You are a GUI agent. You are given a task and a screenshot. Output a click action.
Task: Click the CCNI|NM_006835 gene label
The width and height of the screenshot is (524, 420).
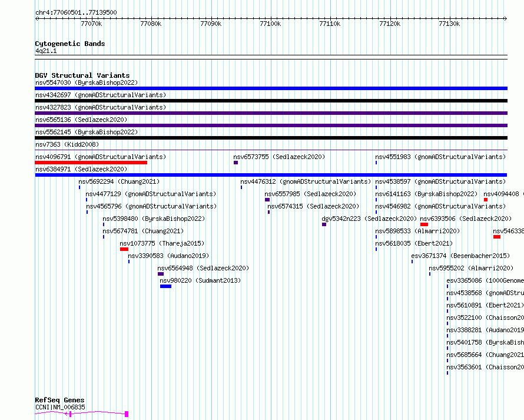pyautogui.click(x=60, y=407)
